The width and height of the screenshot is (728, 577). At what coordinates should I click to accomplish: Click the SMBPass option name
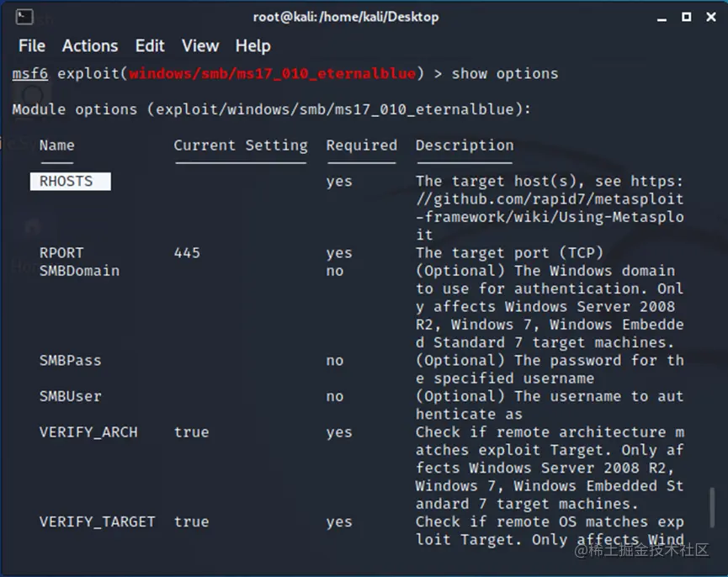tap(70, 360)
